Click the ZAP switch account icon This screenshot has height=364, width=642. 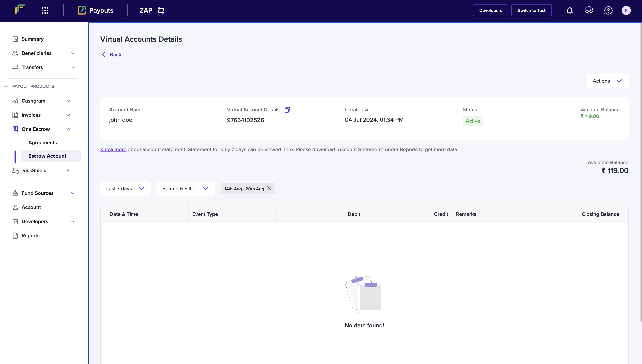tap(161, 10)
